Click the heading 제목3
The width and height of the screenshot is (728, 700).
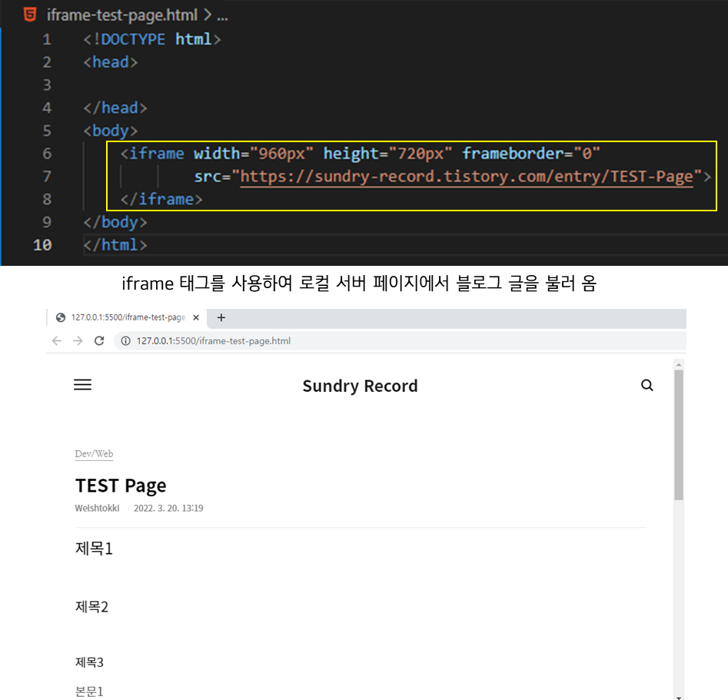click(90, 662)
